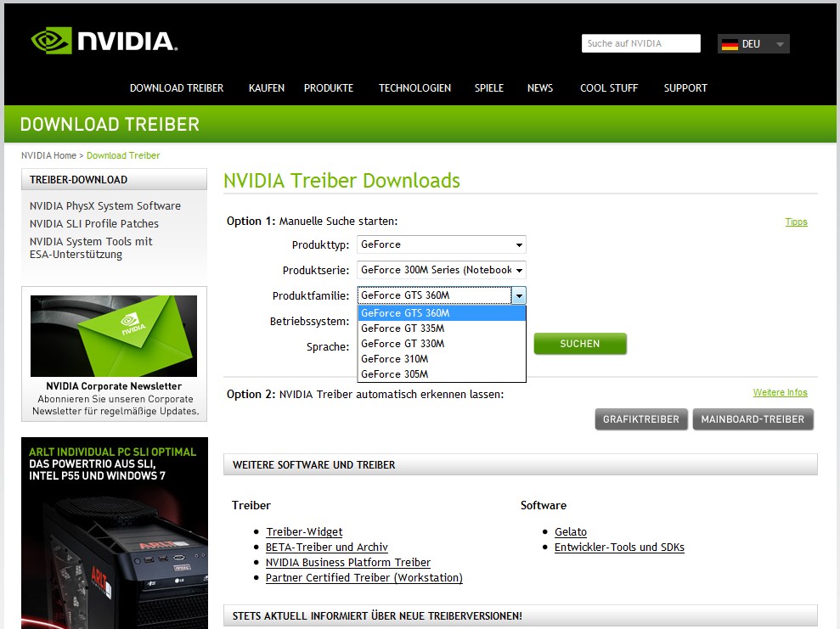Open the Weitere Infos link
This screenshot has width=840, height=629.
point(780,392)
